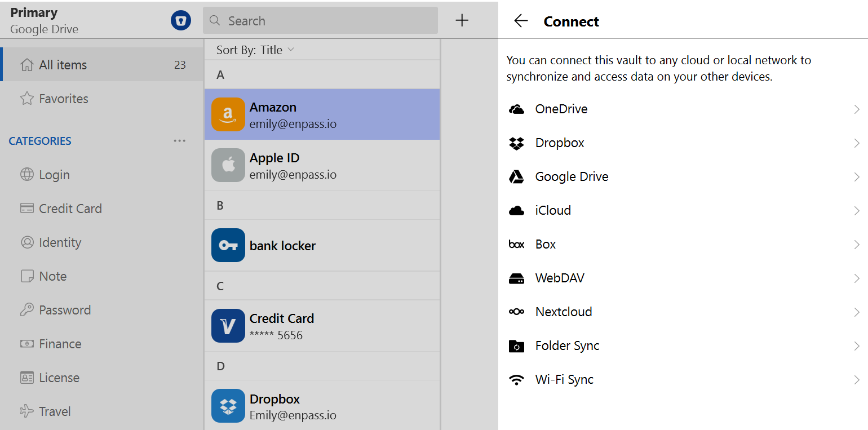
Task: Expand OneDrive using its right chevron
Action: click(857, 109)
